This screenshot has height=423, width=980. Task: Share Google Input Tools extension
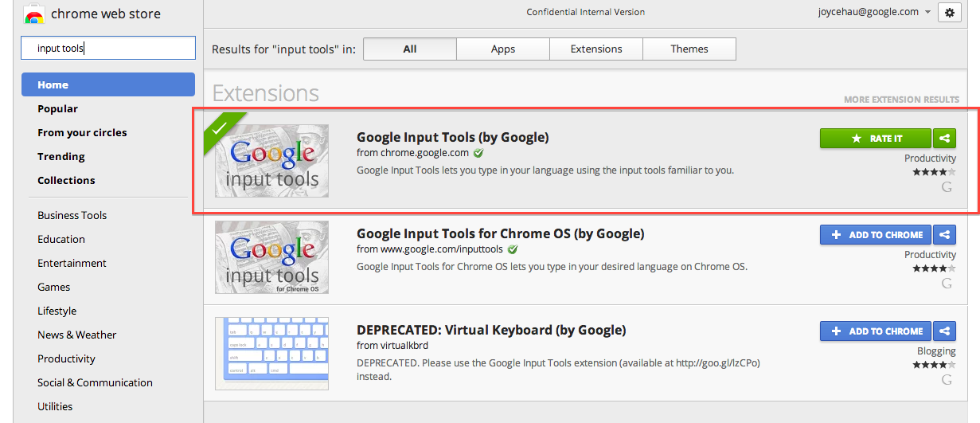pyautogui.click(x=944, y=139)
